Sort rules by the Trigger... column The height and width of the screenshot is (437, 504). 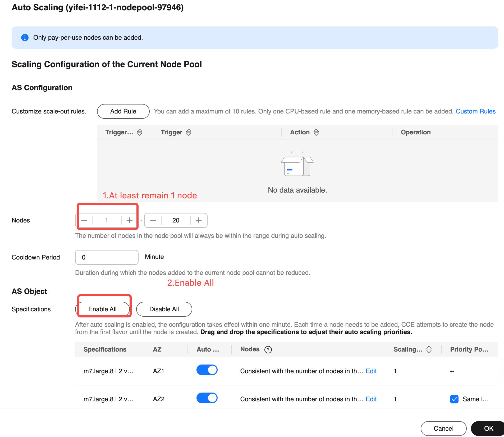click(140, 132)
